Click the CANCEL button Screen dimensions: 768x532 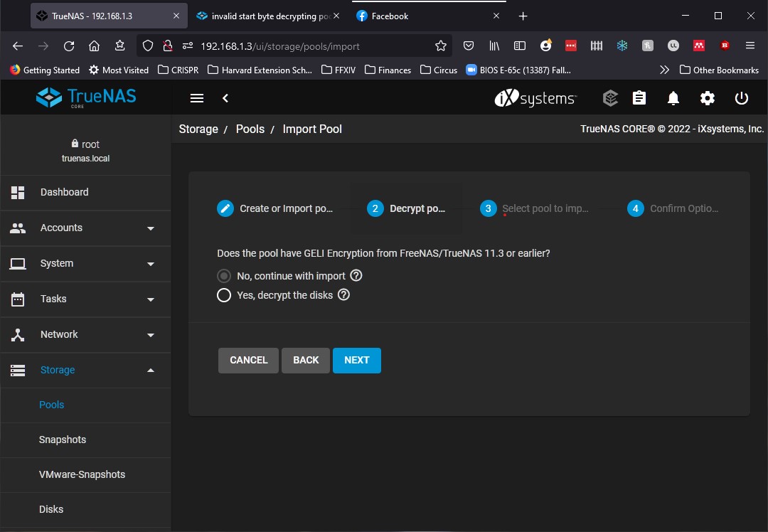point(248,360)
